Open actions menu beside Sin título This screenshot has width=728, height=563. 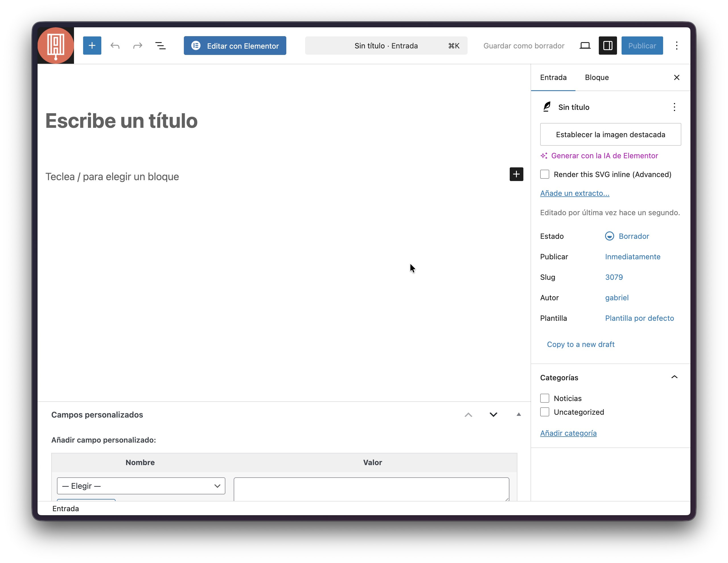(674, 107)
